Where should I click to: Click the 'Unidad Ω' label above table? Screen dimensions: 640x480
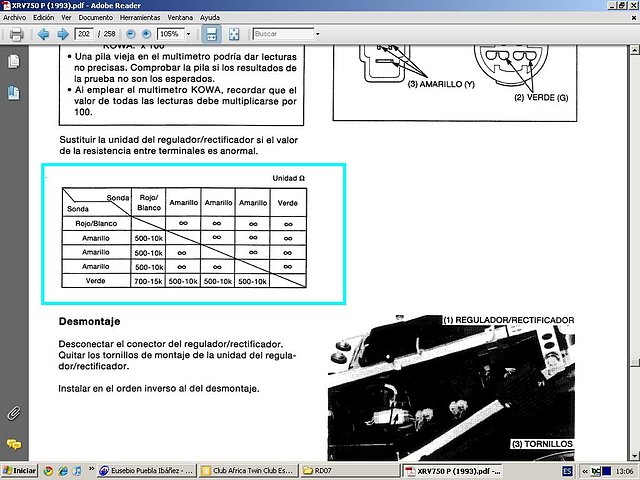pyautogui.click(x=289, y=178)
